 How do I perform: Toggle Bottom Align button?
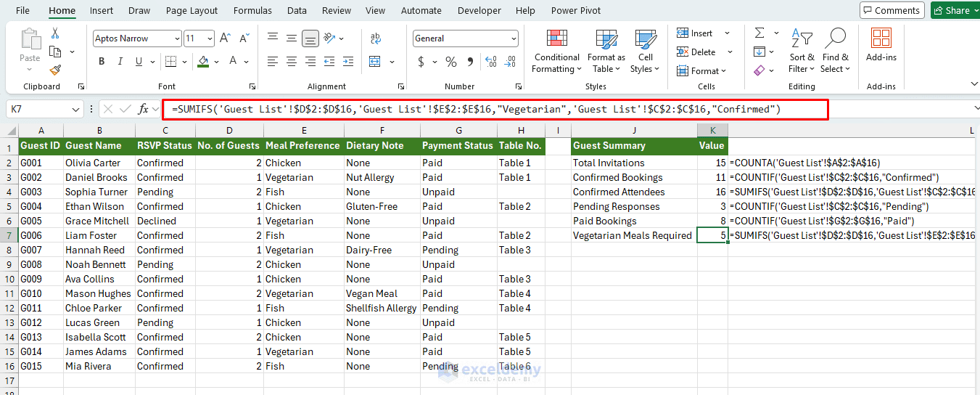(310, 38)
